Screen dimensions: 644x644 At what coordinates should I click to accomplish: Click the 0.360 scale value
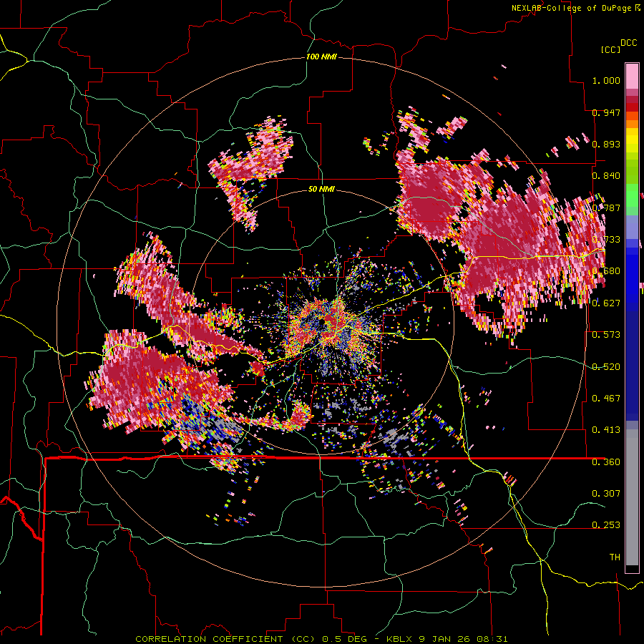coord(606,462)
